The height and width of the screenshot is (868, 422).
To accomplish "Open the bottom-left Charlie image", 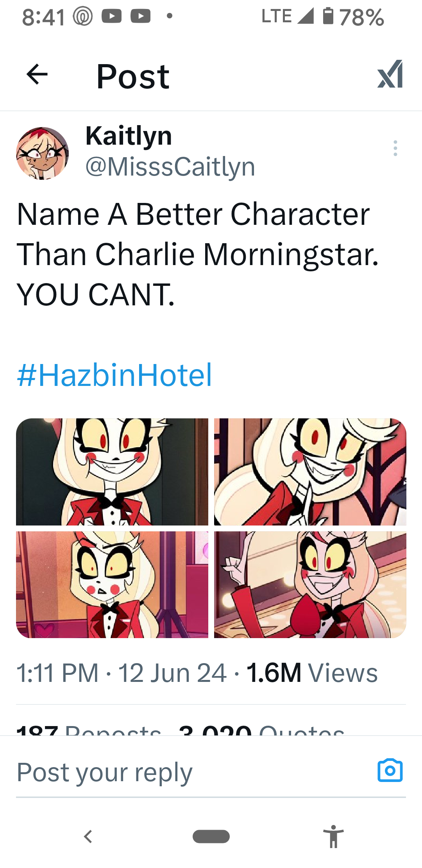I will (112, 585).
